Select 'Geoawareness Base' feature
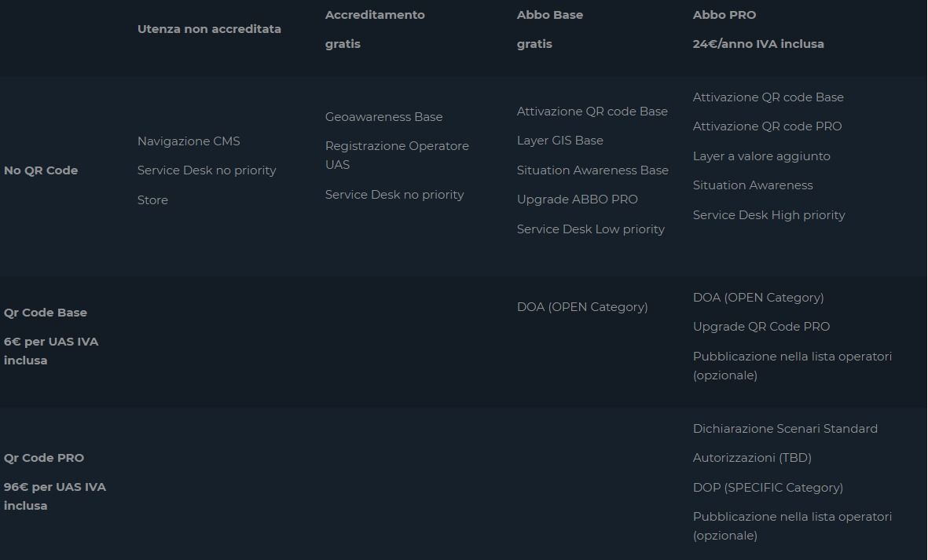The image size is (928, 560). pos(383,117)
